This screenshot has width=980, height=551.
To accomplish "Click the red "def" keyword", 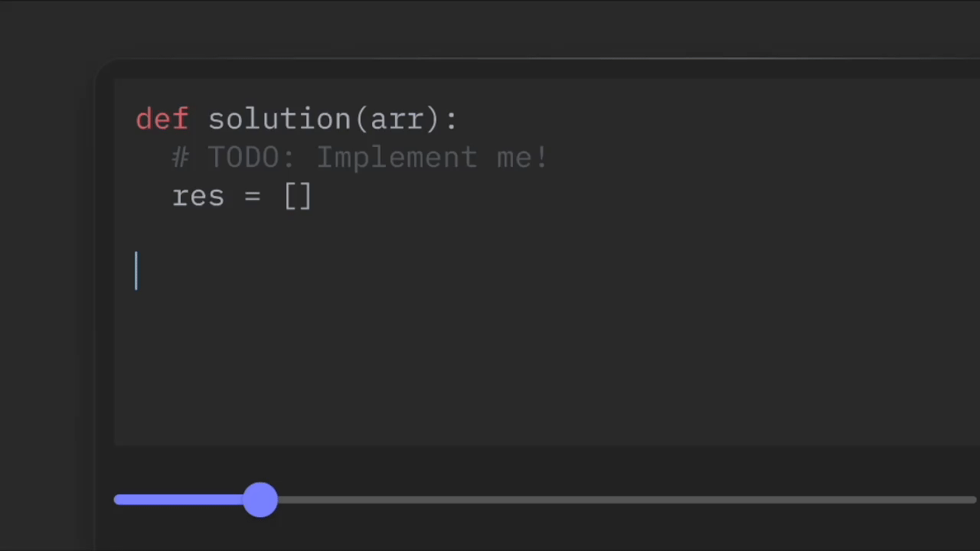I will [162, 119].
